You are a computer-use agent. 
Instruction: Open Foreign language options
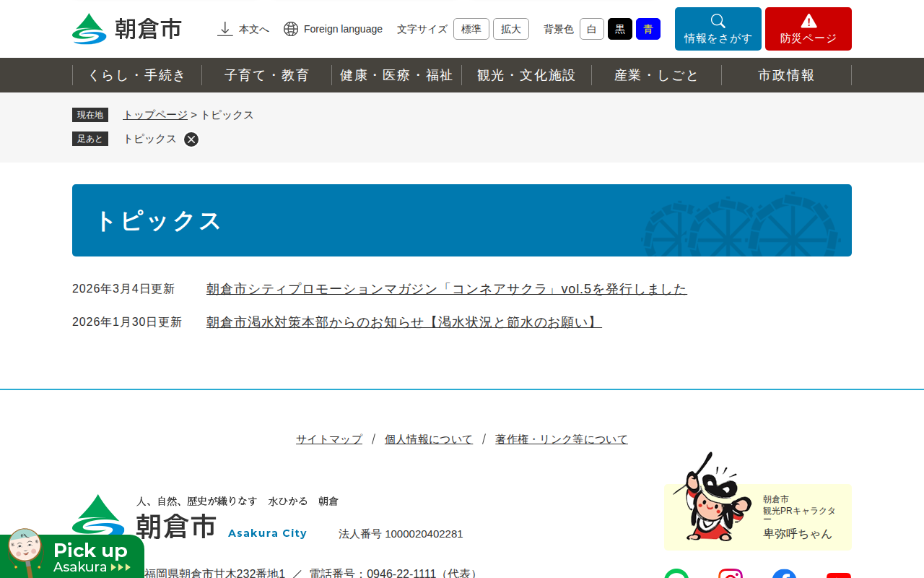tap(333, 29)
